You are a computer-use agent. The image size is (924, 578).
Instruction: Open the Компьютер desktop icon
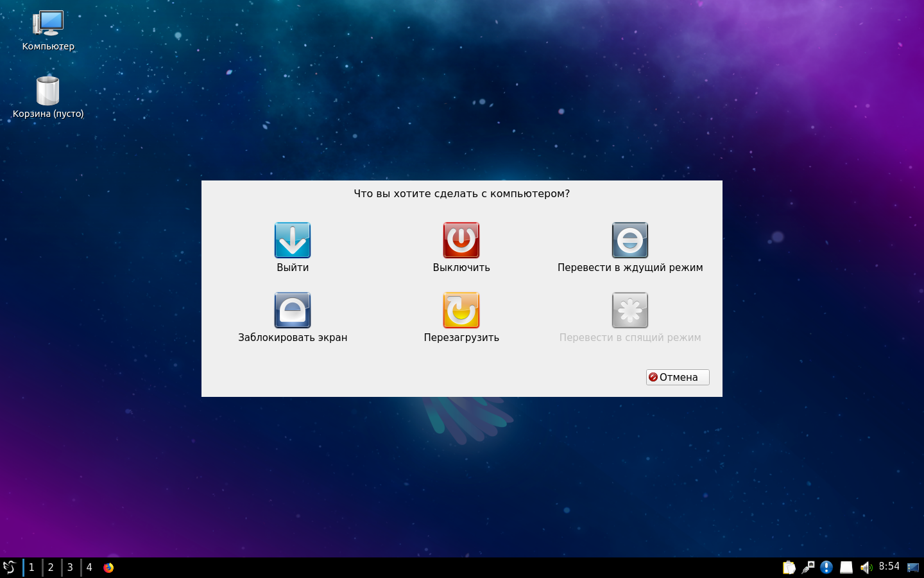click(48, 24)
